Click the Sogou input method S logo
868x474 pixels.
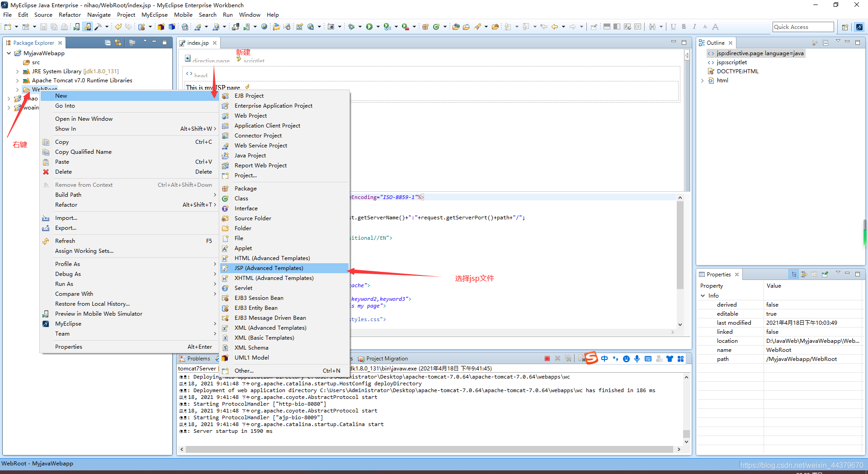pyautogui.click(x=591, y=358)
